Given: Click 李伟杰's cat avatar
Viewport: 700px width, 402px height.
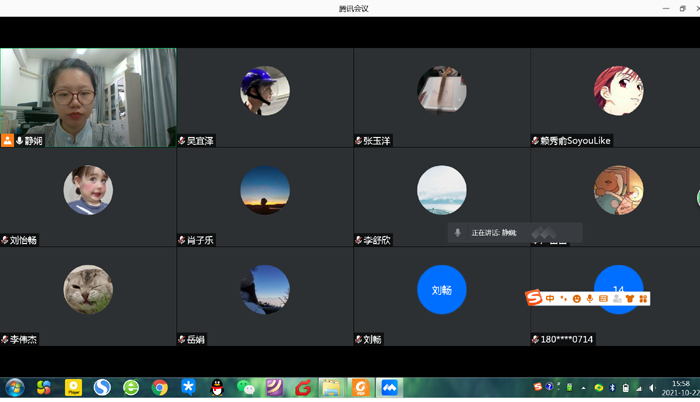Looking at the screenshot, I should pyautogui.click(x=88, y=290).
